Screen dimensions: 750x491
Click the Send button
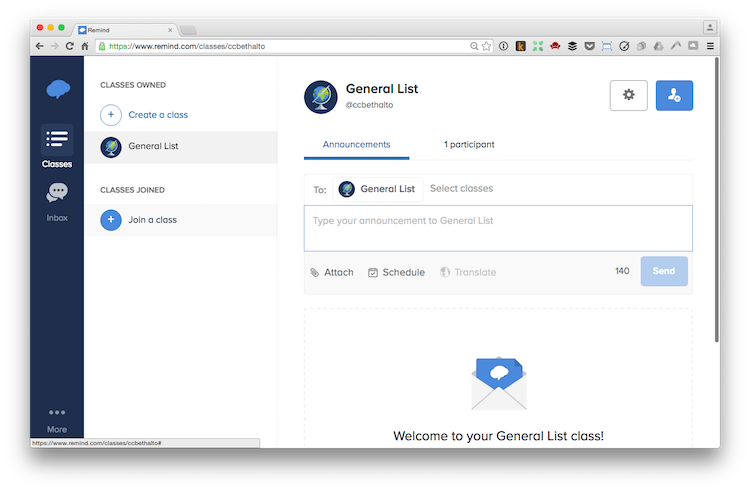664,271
